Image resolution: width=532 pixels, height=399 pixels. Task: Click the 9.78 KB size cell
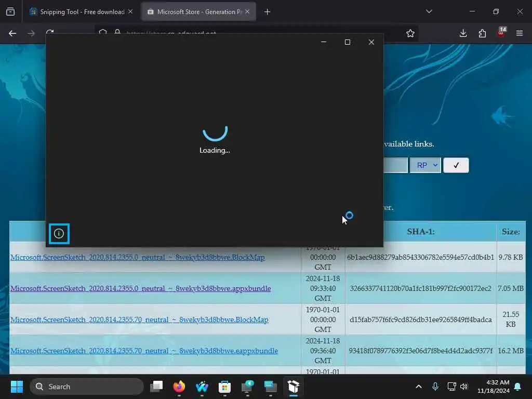511,257
